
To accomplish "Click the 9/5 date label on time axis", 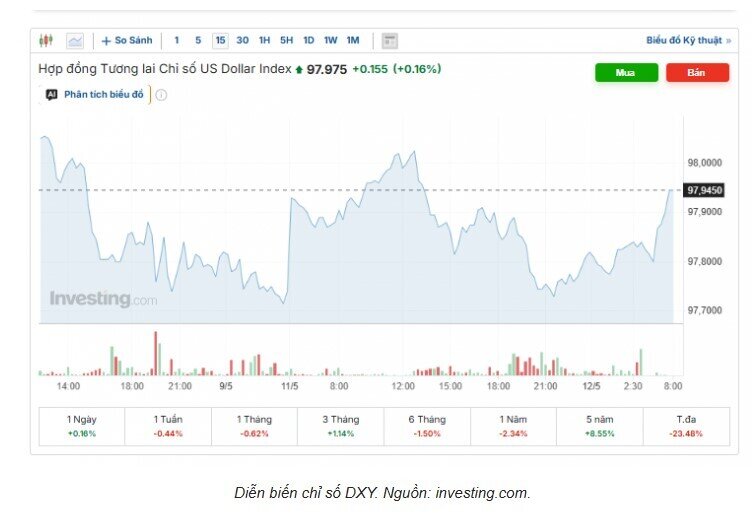I will click(x=226, y=386).
